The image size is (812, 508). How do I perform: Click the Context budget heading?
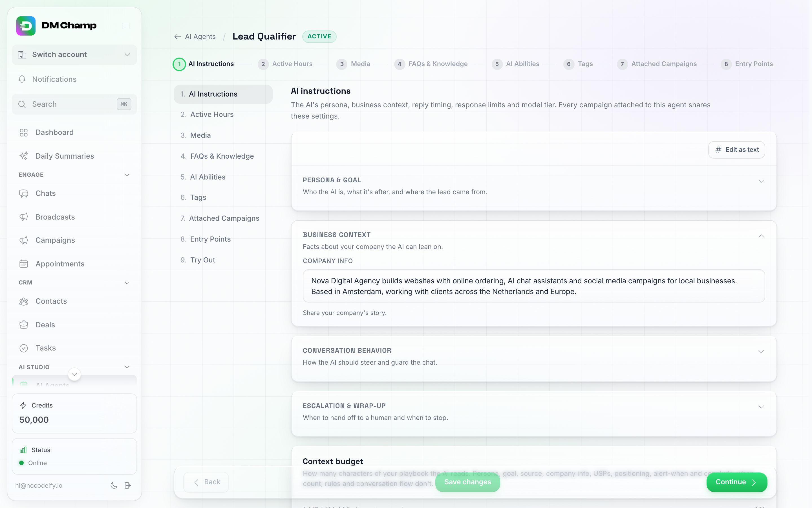coord(333,461)
